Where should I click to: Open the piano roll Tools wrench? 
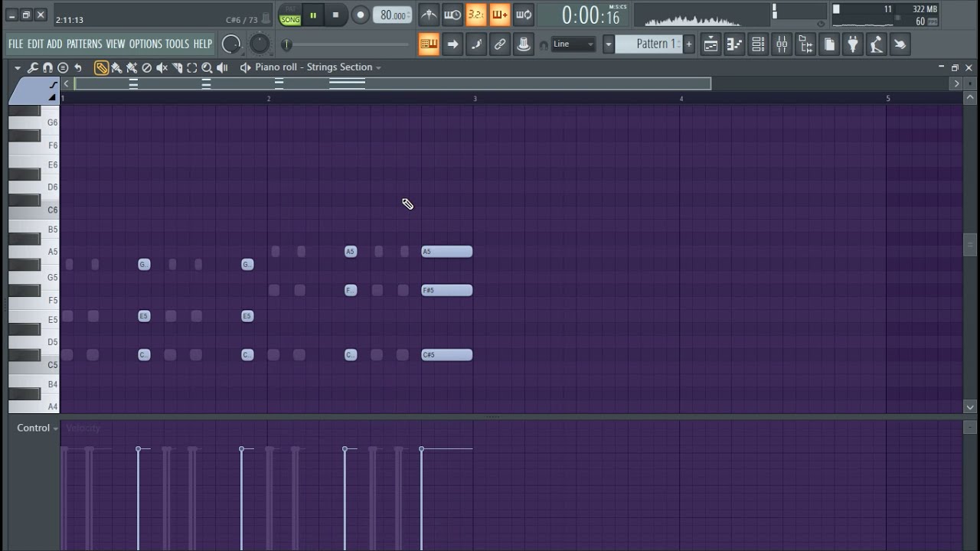[x=33, y=67]
